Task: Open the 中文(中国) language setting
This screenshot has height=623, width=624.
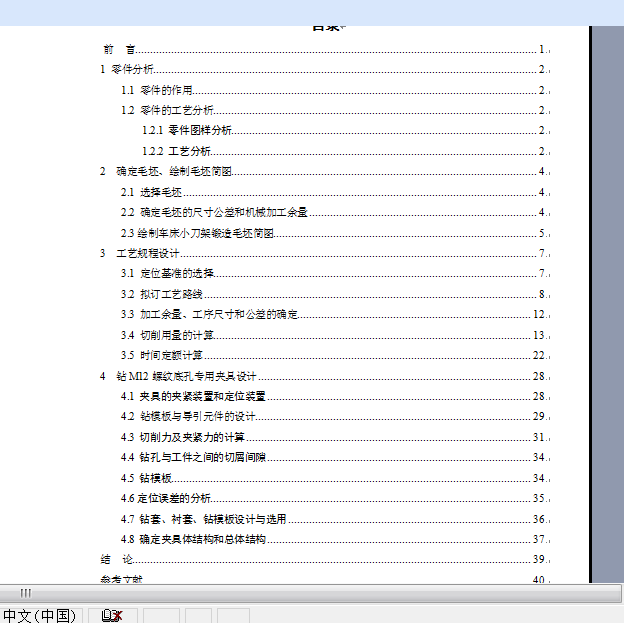Action: click(39, 615)
